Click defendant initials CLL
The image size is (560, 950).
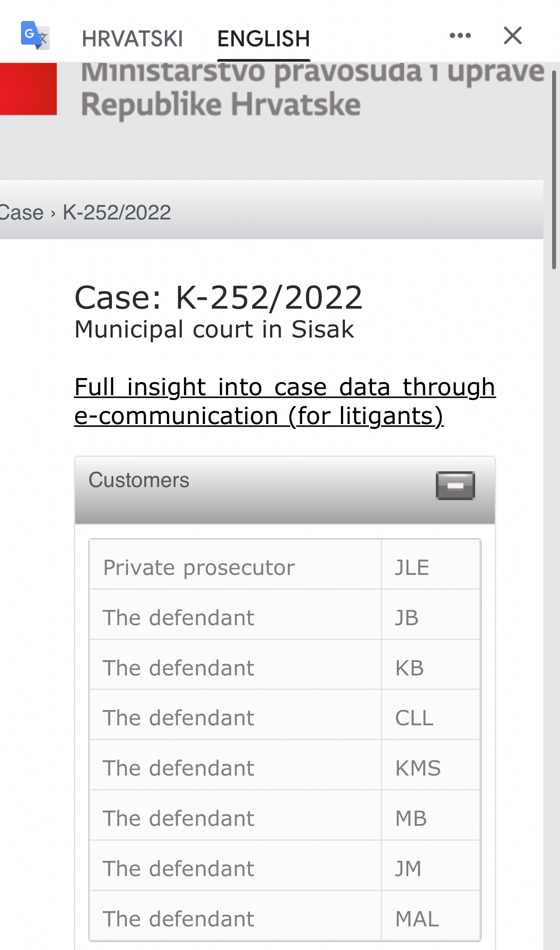414,718
